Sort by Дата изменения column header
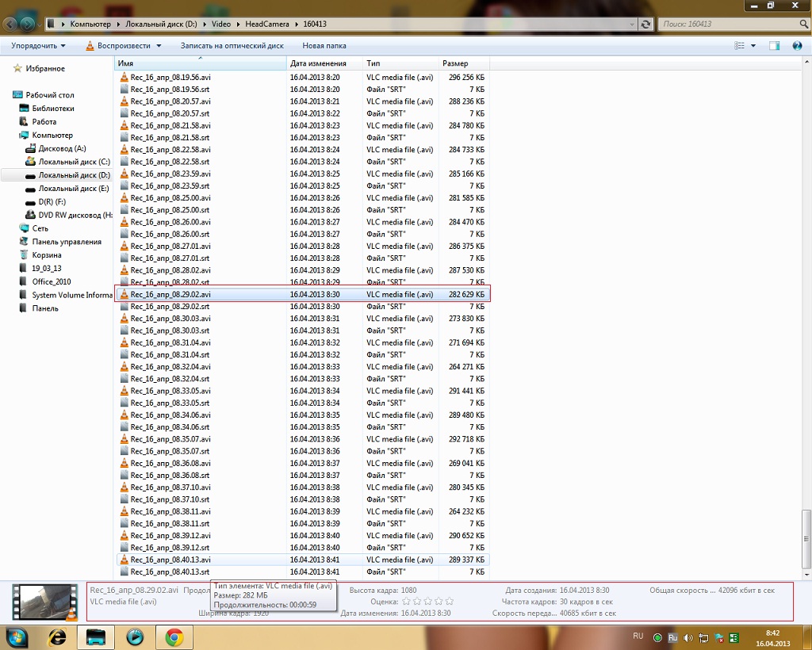Viewport: 812px width, 650px height. (x=318, y=63)
